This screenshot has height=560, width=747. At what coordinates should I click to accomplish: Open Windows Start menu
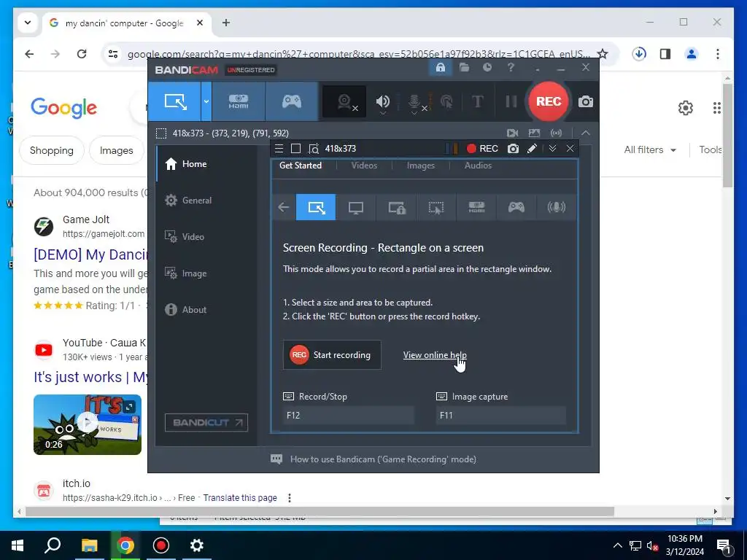point(18,545)
